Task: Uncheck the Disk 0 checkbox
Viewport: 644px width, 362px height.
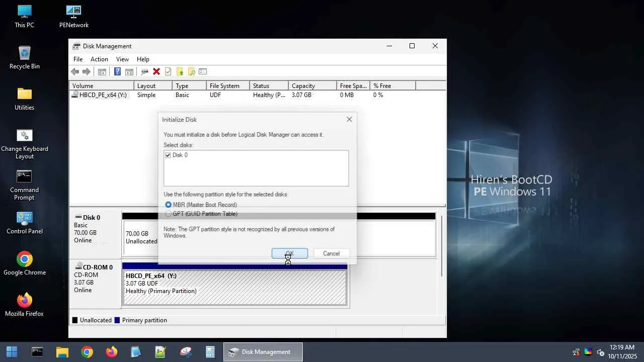Action: click(168, 155)
